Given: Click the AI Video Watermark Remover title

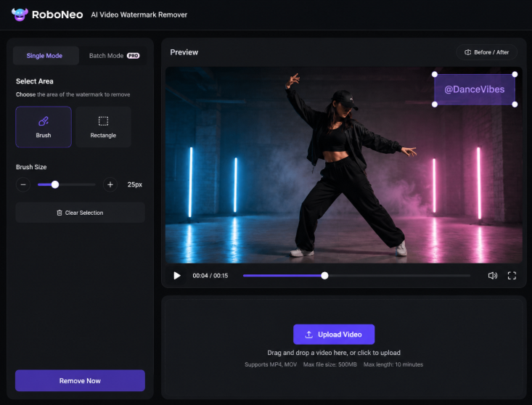Looking at the screenshot, I should pyautogui.click(x=139, y=15).
